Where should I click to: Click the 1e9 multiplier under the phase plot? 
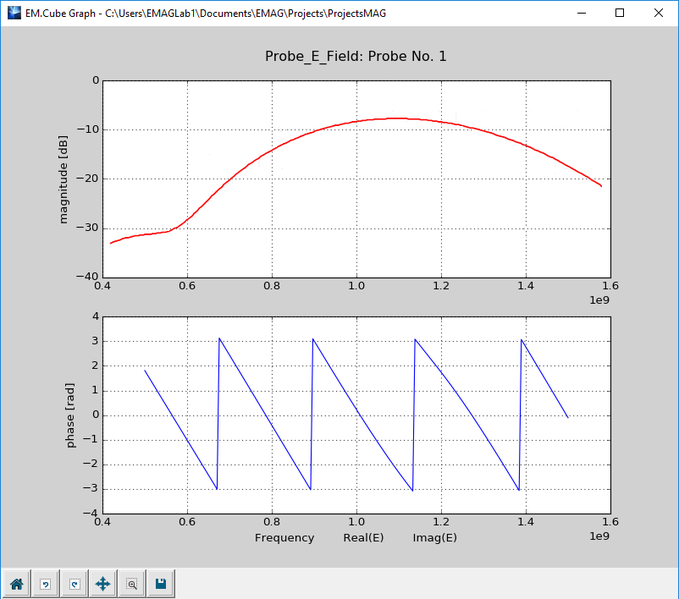tap(598, 537)
